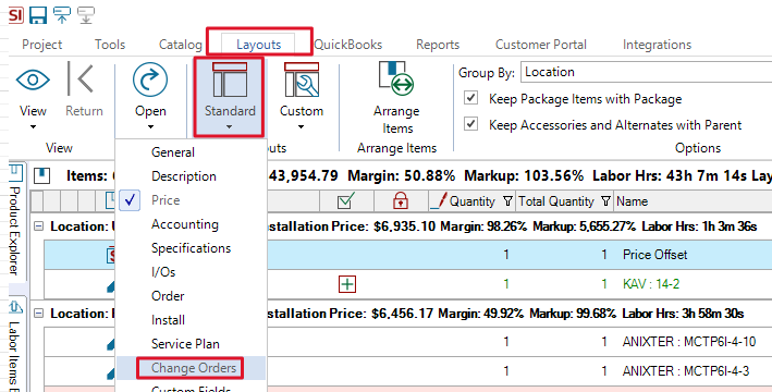This screenshot has width=772, height=392.
Task: Click the Save floppy disk icon
Action: [38, 15]
